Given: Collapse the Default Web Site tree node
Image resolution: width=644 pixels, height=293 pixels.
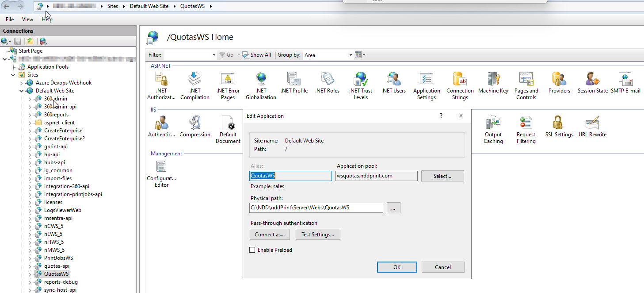Looking at the screenshot, I should 21,91.
